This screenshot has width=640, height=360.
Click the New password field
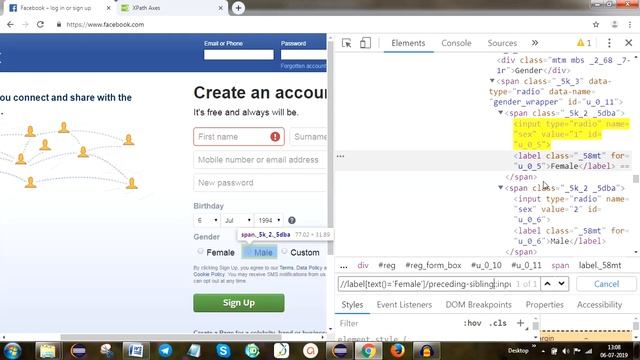pyautogui.click(x=260, y=183)
